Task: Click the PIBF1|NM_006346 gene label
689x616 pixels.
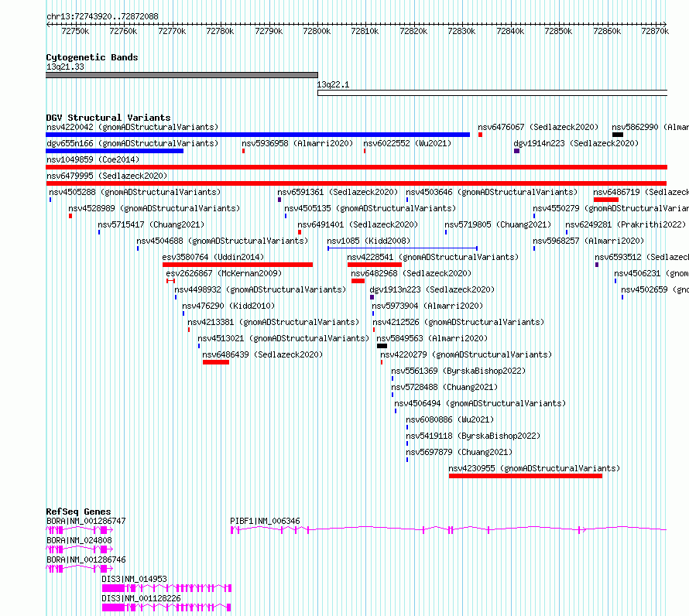Action: 265,521
